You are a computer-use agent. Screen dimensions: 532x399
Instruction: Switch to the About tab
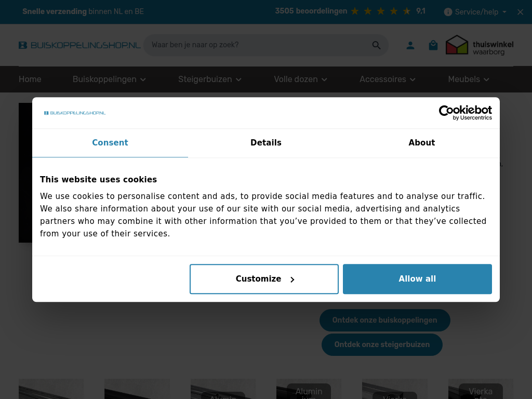click(x=421, y=143)
